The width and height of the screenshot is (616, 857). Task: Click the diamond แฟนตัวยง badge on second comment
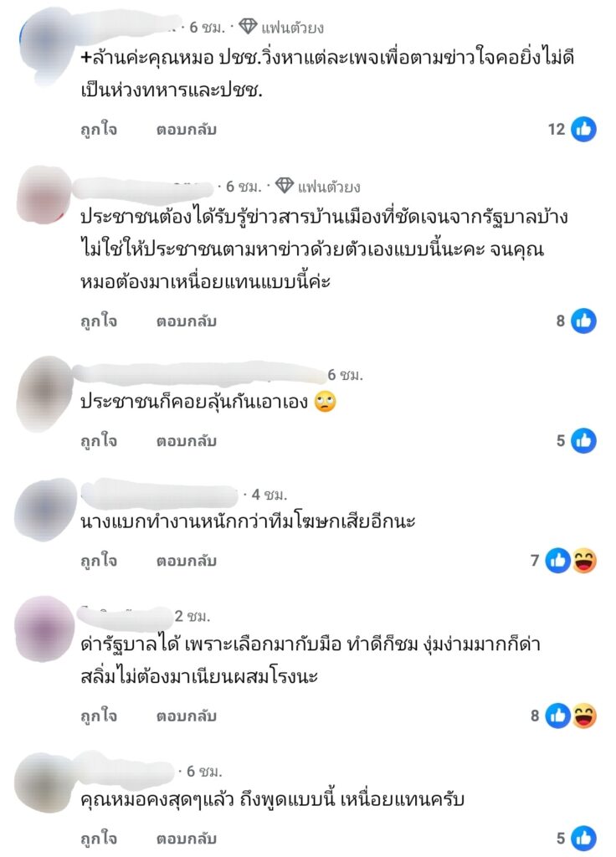285,186
